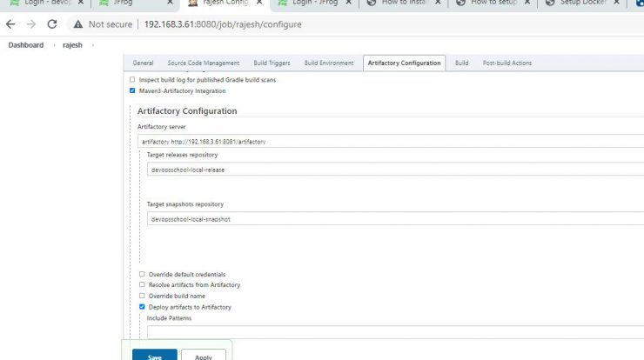Click the address bar URL
This screenshot has width=644, height=360.
pyautogui.click(x=223, y=24)
